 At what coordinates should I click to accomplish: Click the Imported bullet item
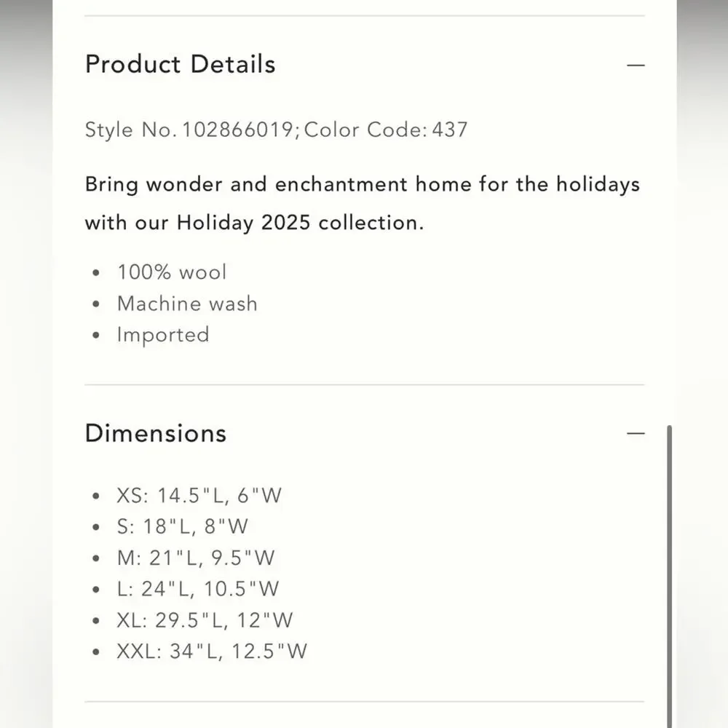tap(163, 335)
